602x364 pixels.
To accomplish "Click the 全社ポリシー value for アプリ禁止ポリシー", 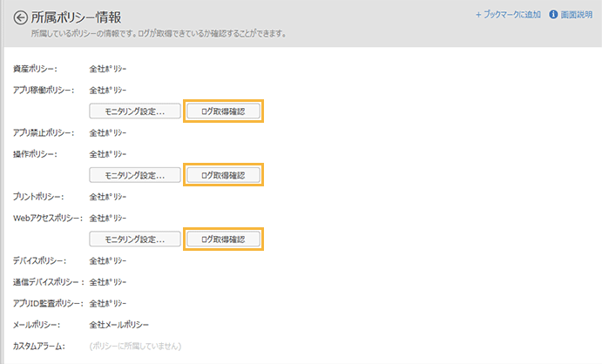I will point(108,132).
